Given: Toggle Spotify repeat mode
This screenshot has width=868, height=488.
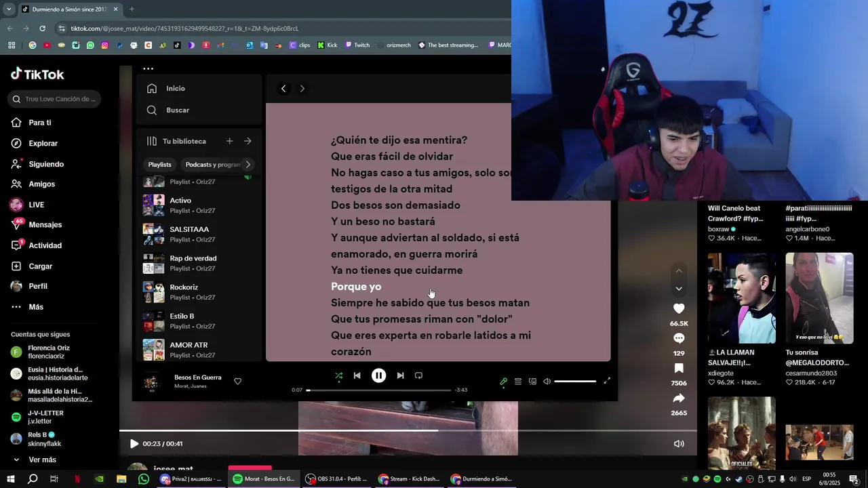Looking at the screenshot, I should [418, 375].
